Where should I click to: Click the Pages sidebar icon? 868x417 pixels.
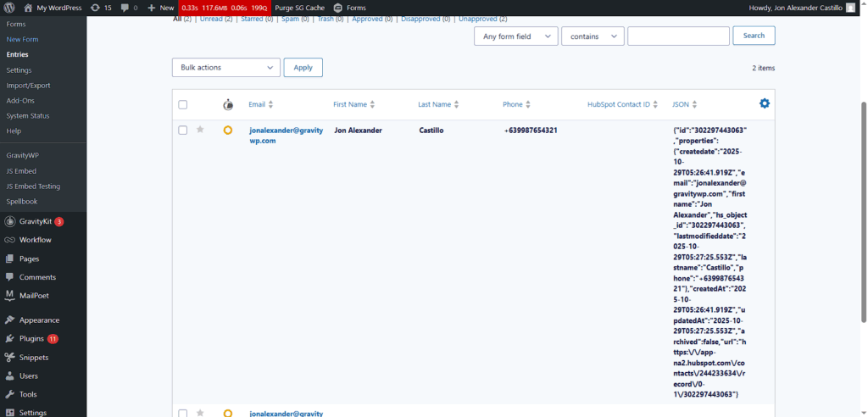tap(9, 259)
